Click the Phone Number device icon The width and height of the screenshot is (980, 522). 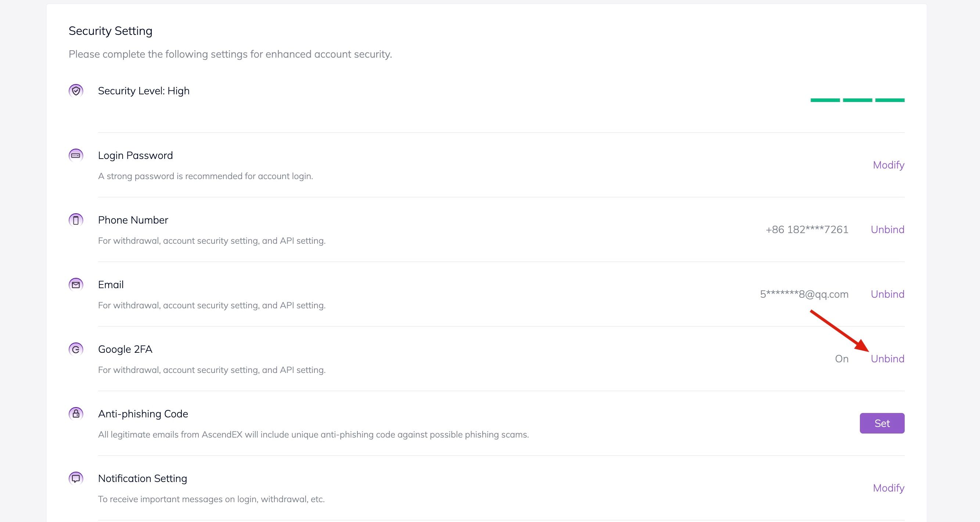pos(76,220)
